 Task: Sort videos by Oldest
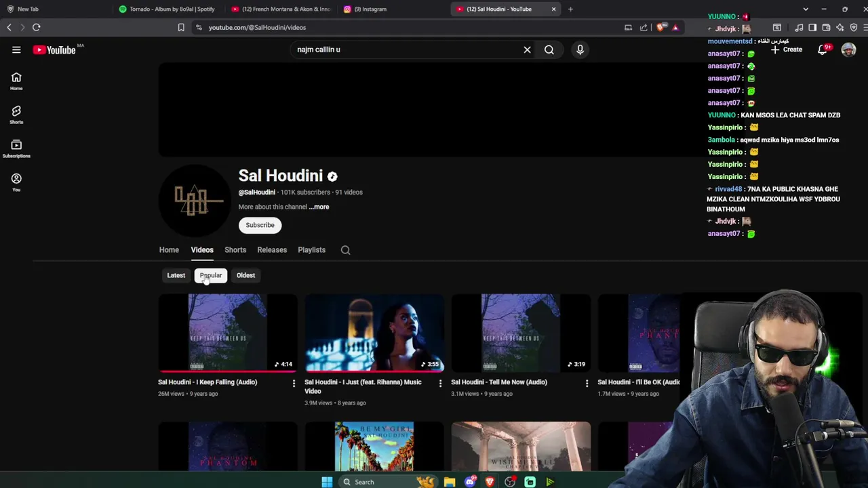(245, 275)
